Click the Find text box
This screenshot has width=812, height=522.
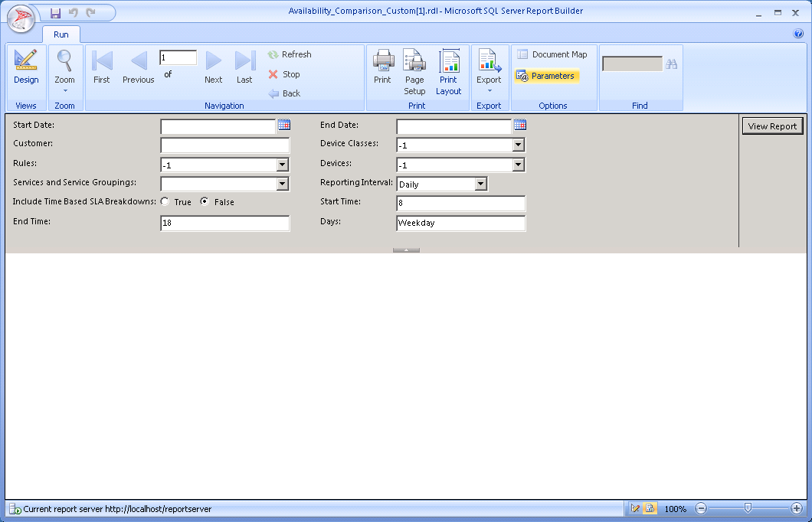pyautogui.click(x=632, y=64)
